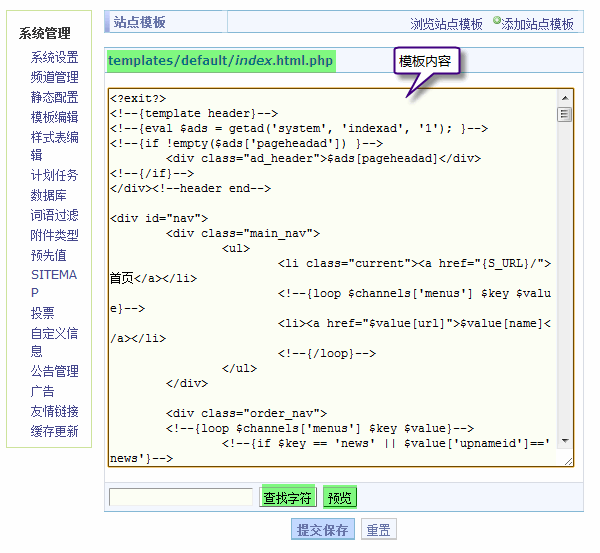
Task: Click the textarea scrollbar thumb
Action: coord(565,114)
